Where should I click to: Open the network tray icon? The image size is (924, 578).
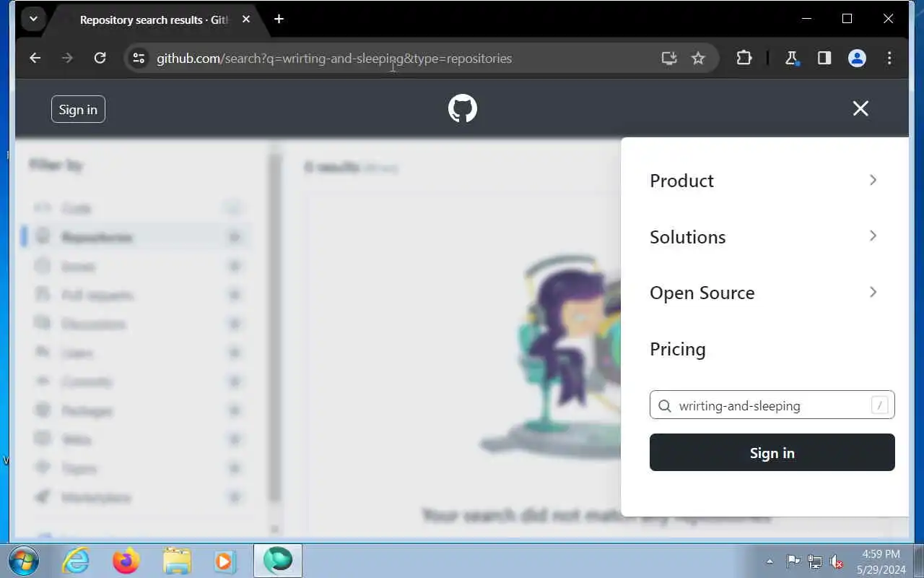(x=815, y=561)
